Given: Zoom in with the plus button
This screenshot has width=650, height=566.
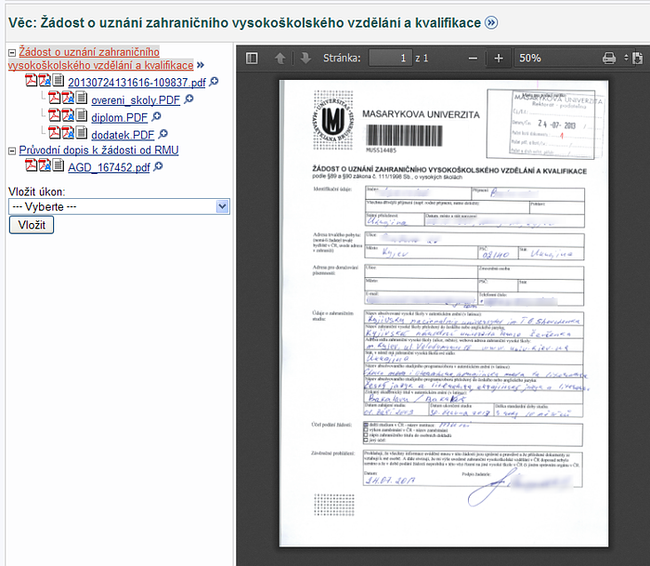Looking at the screenshot, I should coord(499,58).
